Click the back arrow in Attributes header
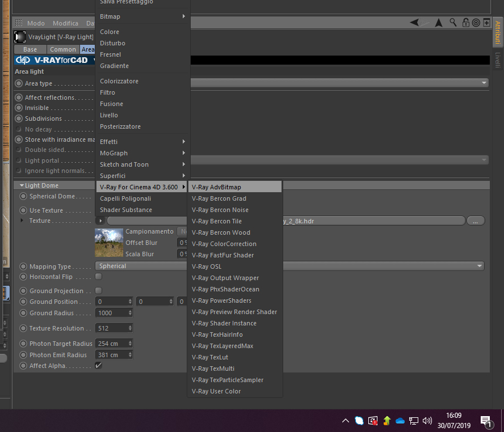Viewport: 504px width, 432px height. (414, 23)
